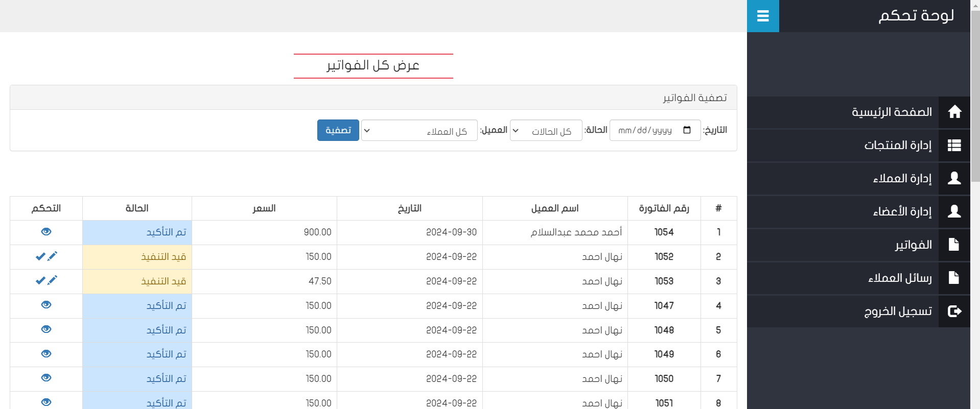Open إدارة الأعضاء menu item
Screen dimensions: 980x409
tap(858, 211)
